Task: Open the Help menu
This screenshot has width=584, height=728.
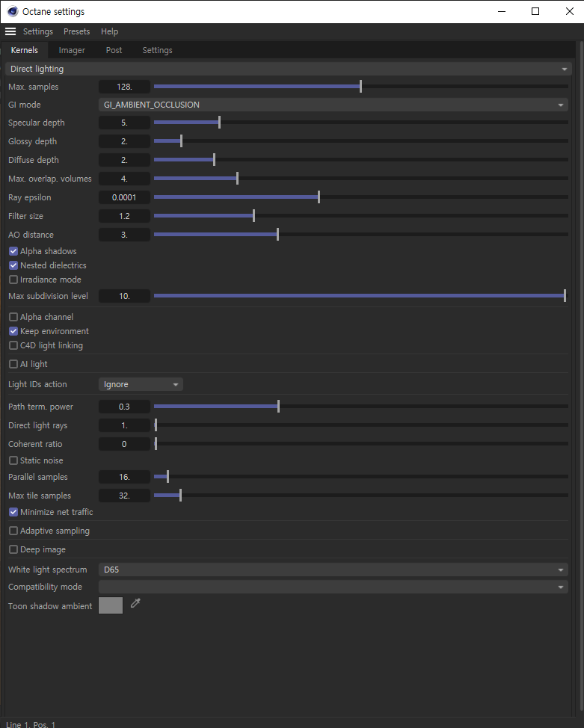Action: 109,31
